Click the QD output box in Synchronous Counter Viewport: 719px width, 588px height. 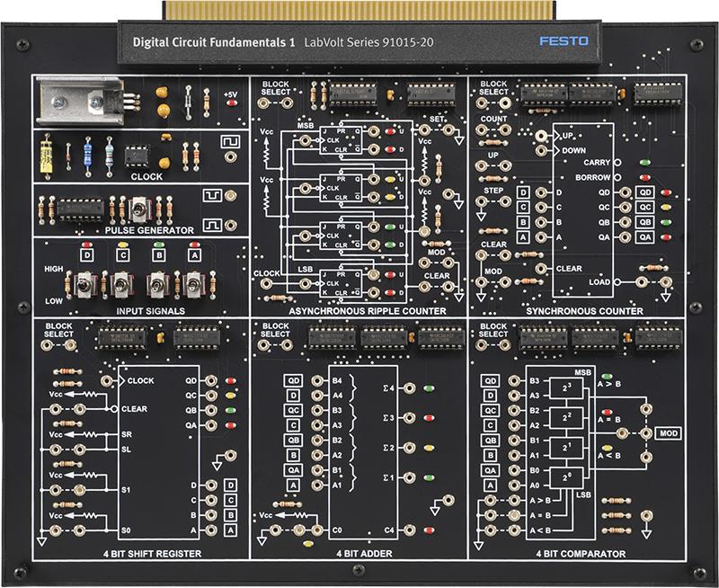645,192
